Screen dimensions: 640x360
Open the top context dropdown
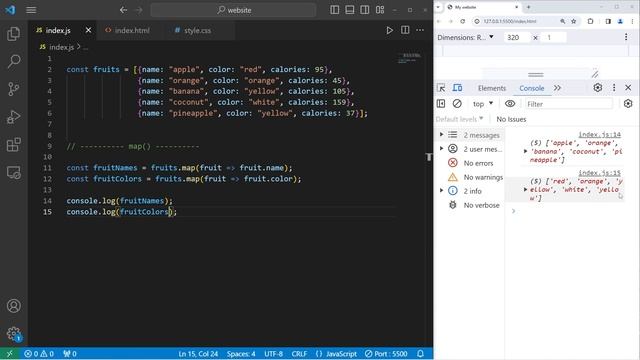[483, 104]
